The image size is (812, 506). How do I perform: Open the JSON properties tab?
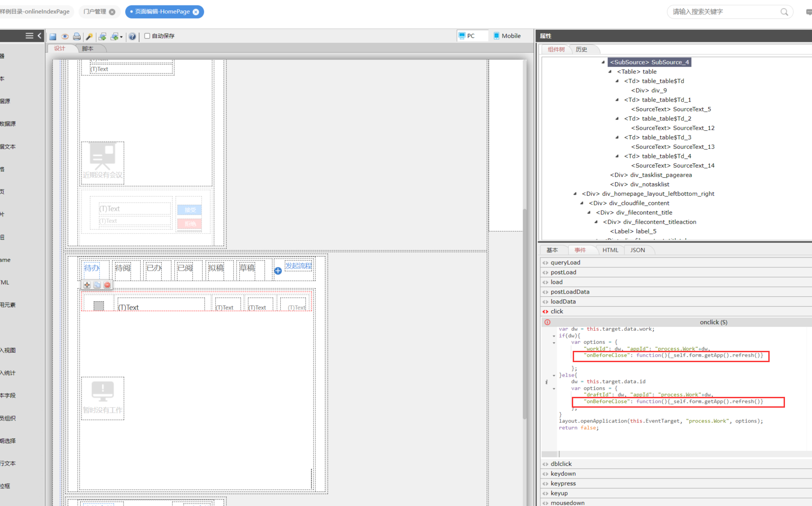[x=638, y=250]
